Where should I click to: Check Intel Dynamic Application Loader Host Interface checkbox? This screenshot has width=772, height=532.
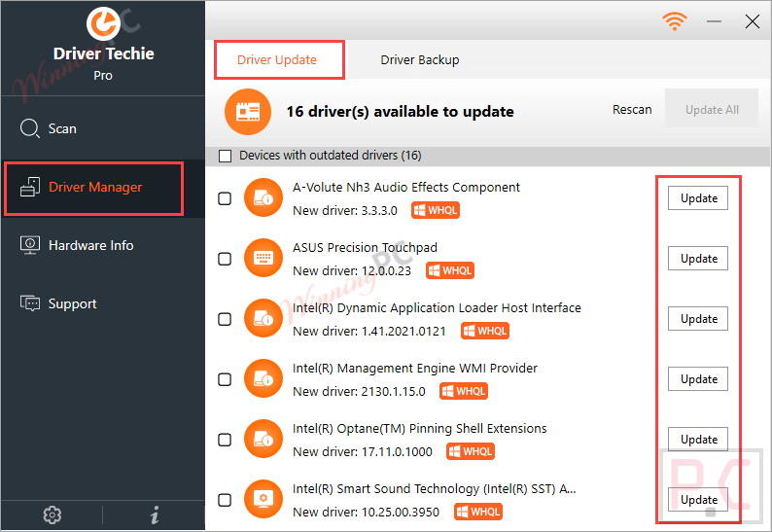click(x=225, y=319)
